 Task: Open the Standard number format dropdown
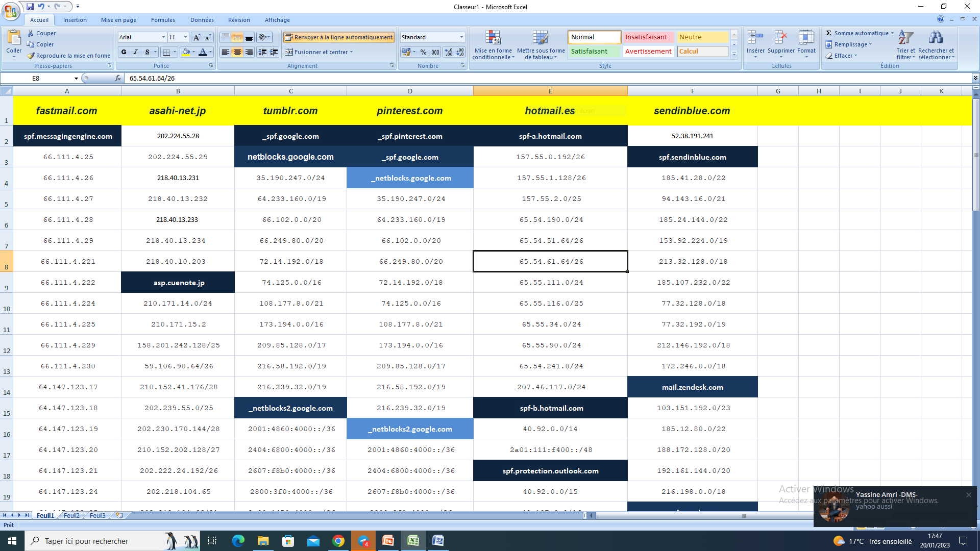click(461, 37)
